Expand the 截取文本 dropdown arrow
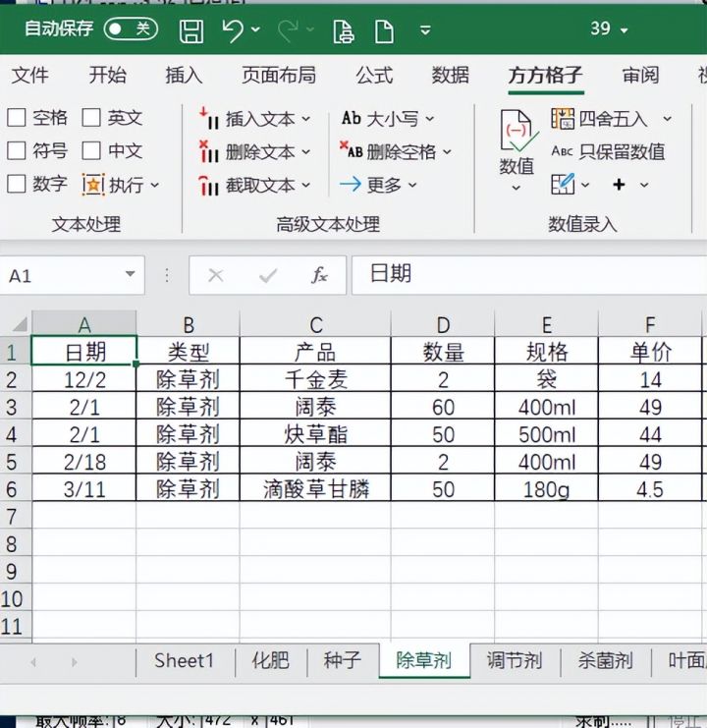Screen dimensions: 707x728 306,186
